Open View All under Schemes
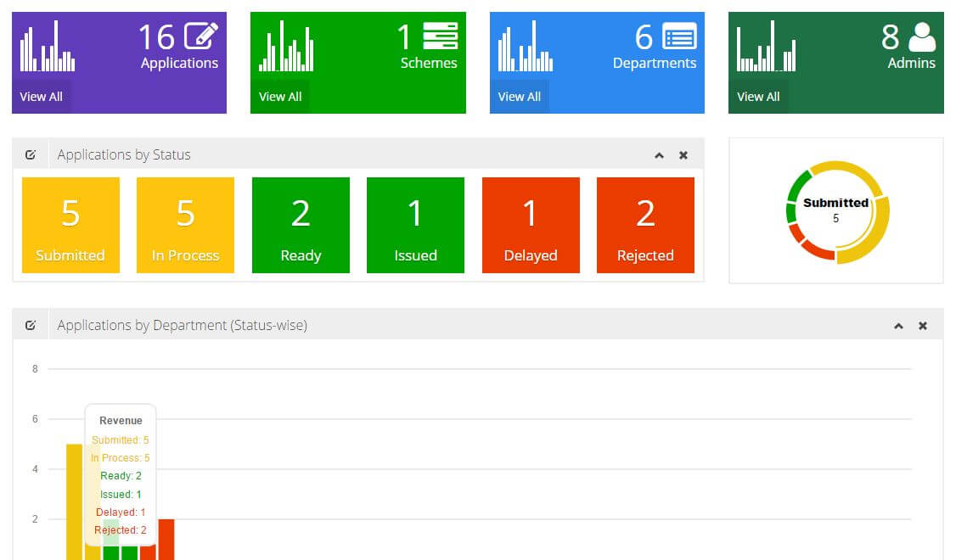Image resolution: width=956 pixels, height=560 pixels. coord(280,97)
